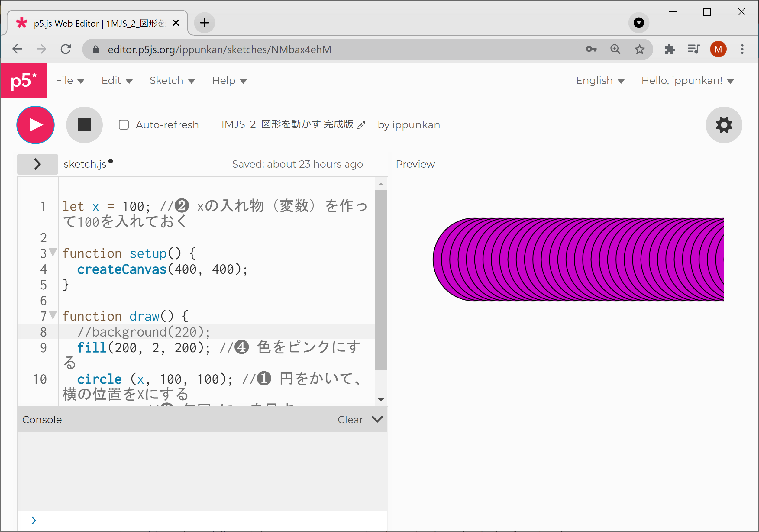This screenshot has height=532, width=759.
Task: Open saved passwords via the key icon
Action: click(591, 49)
